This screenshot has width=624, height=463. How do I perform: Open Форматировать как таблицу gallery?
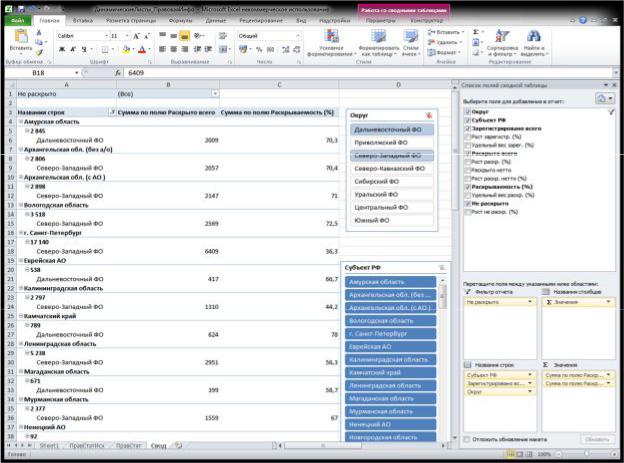pos(378,43)
